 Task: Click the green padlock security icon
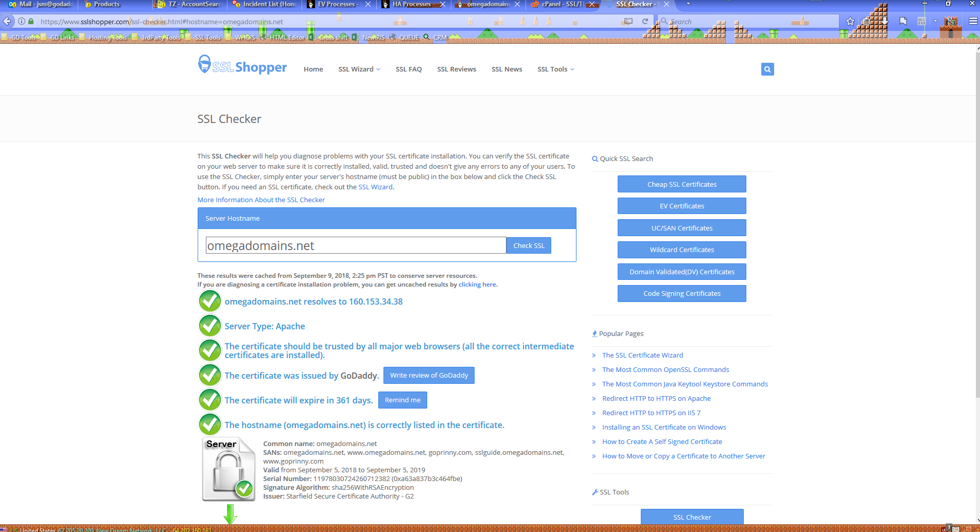click(31, 22)
